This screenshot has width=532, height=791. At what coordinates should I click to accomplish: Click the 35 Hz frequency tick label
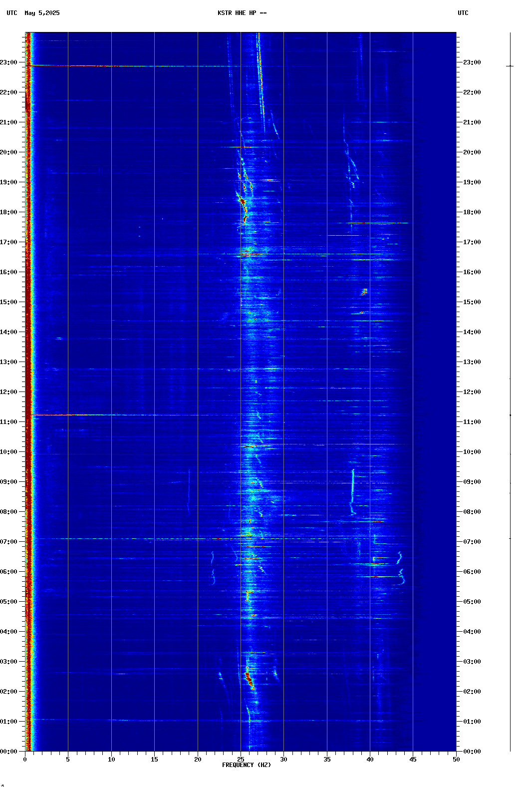pyautogui.click(x=327, y=760)
